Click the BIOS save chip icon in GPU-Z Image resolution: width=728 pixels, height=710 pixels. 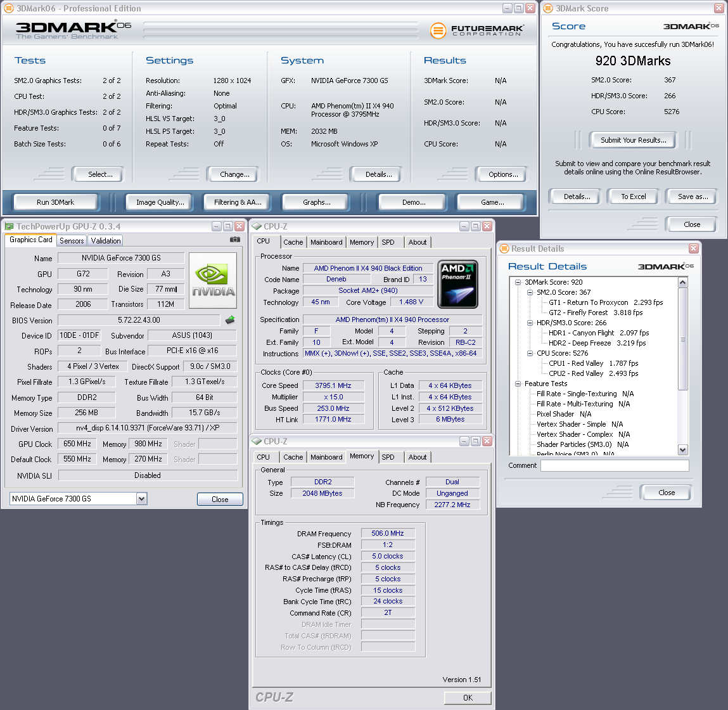230,319
